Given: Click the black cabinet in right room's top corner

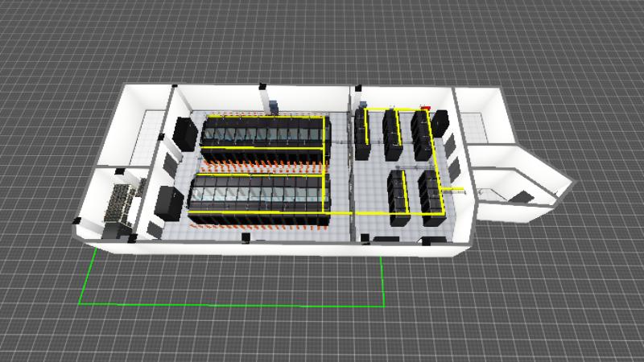Looking at the screenshot, I should click(441, 122).
